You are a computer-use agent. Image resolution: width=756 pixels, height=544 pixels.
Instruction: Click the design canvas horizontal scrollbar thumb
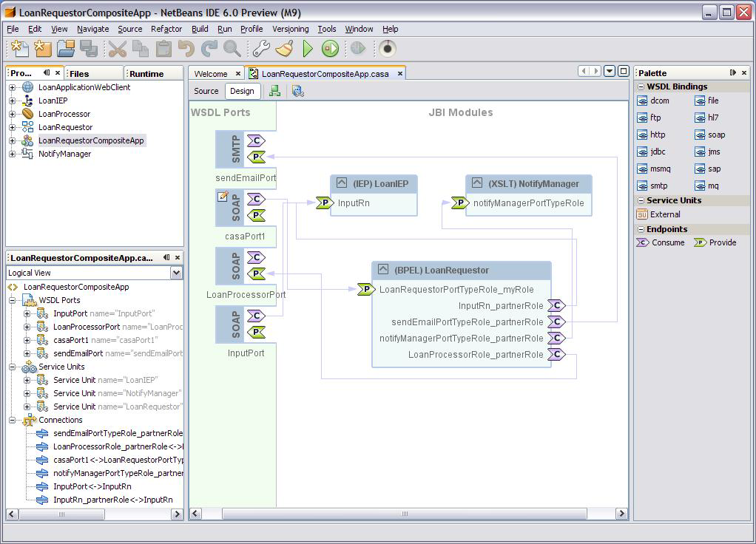(x=405, y=514)
